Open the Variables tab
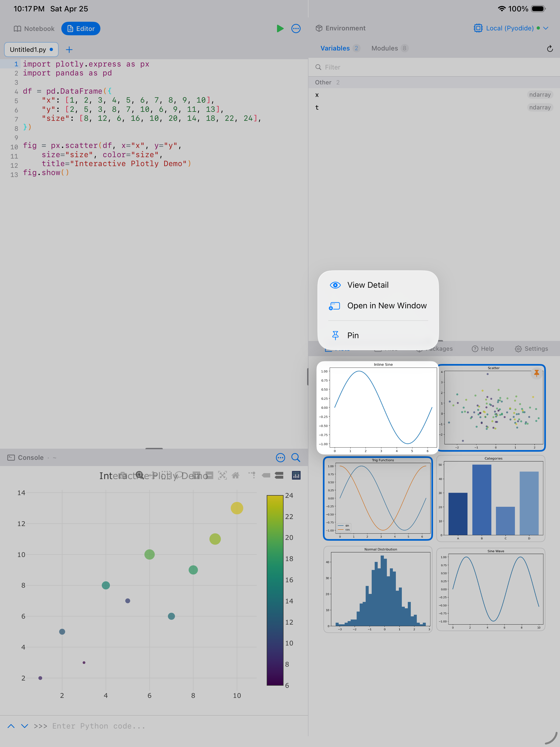The width and height of the screenshot is (560, 747). (340, 48)
